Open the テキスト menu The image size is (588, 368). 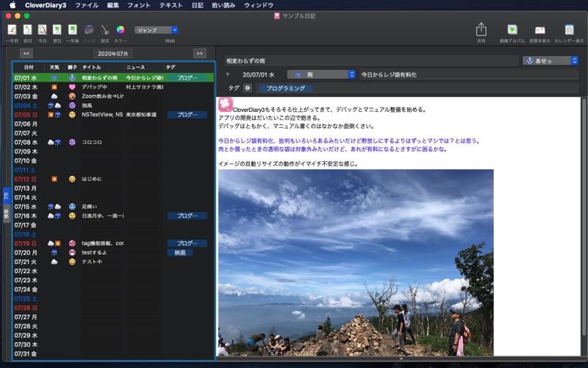coord(171,5)
